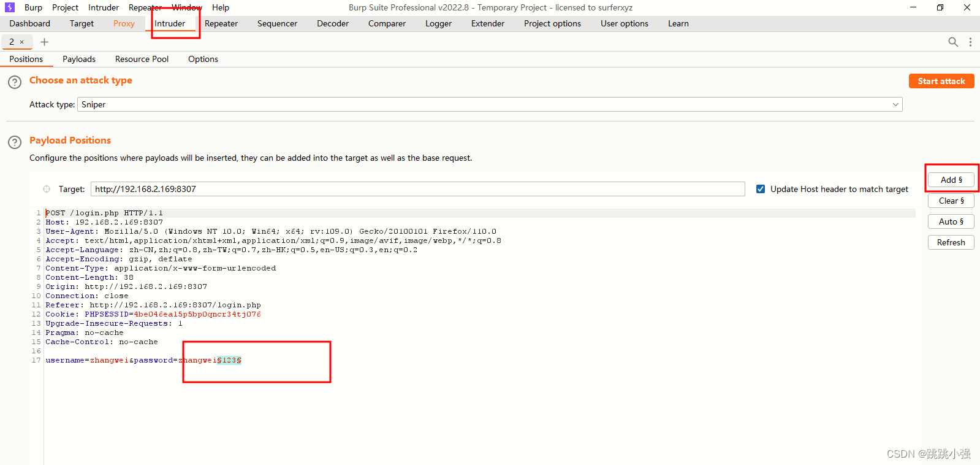
Task: Click the Burp Suite logo icon
Action: tap(10, 7)
